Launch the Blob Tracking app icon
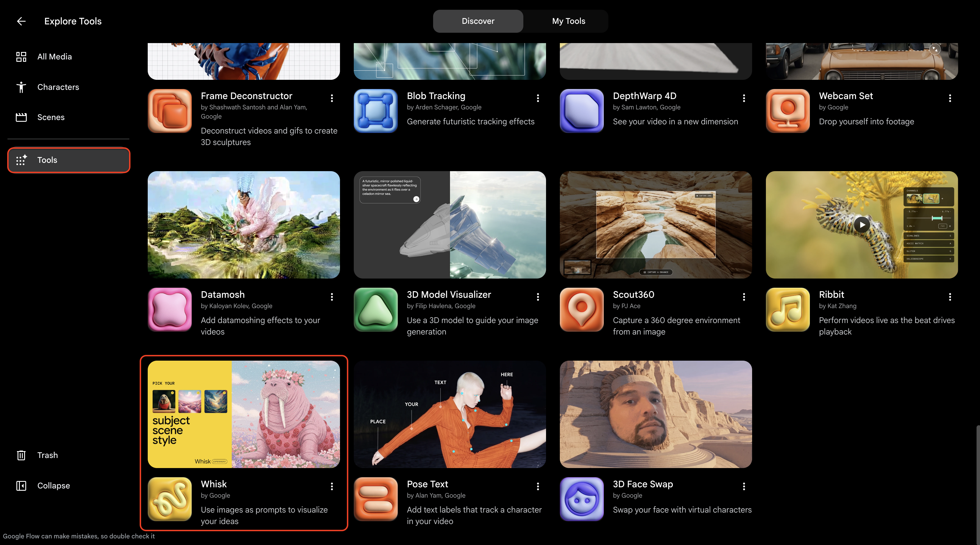Viewport: 980px width, 545px height. pos(376,111)
